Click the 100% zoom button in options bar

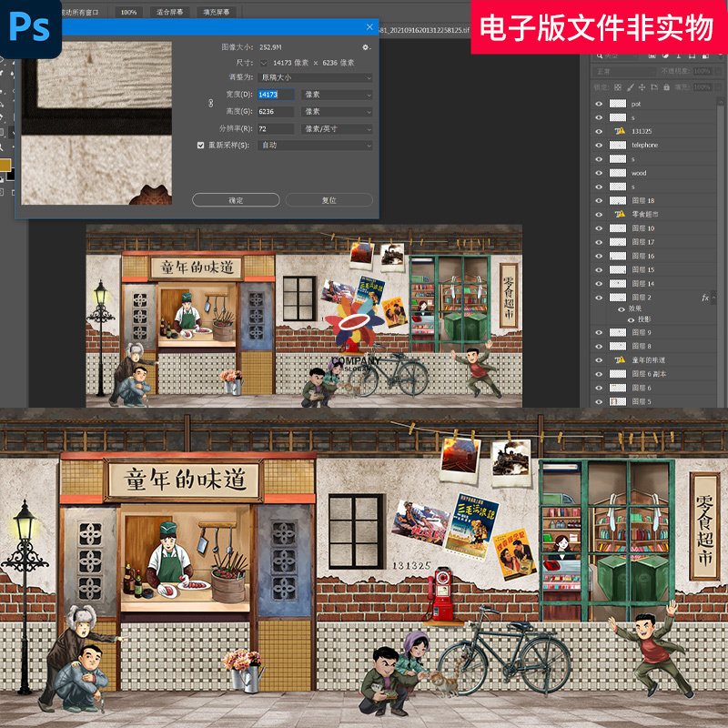[x=128, y=12]
